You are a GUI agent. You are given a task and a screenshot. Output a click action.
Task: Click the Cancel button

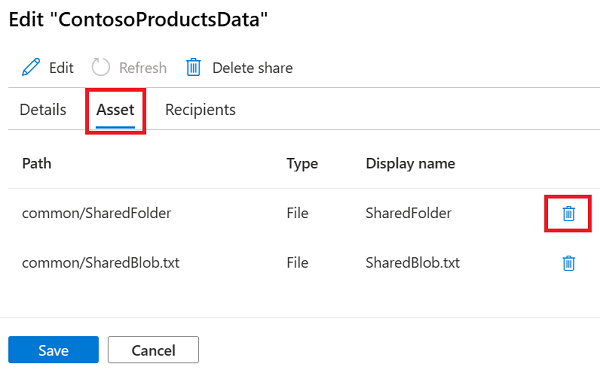coord(153,350)
